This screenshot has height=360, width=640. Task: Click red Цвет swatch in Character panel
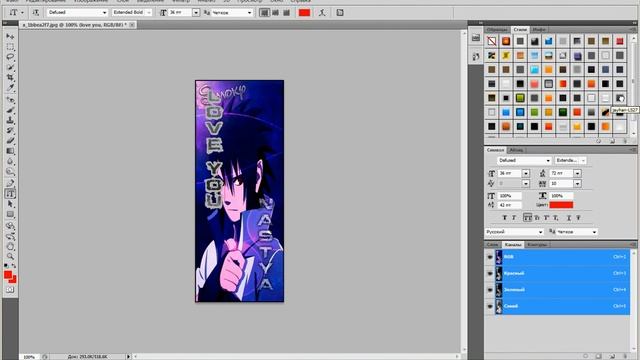561,205
